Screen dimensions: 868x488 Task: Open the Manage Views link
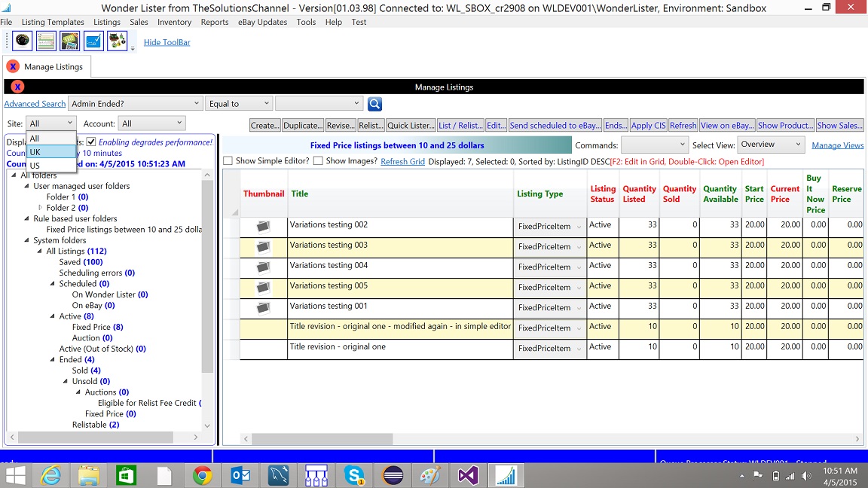(x=838, y=145)
